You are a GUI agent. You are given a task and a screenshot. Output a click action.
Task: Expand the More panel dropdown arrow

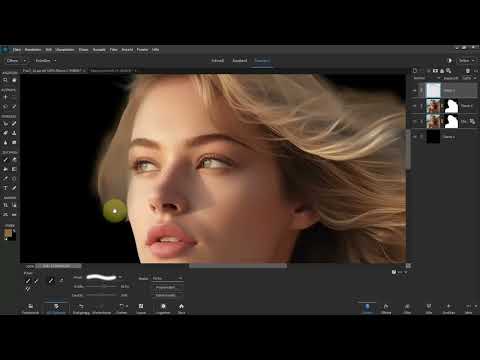point(475,306)
